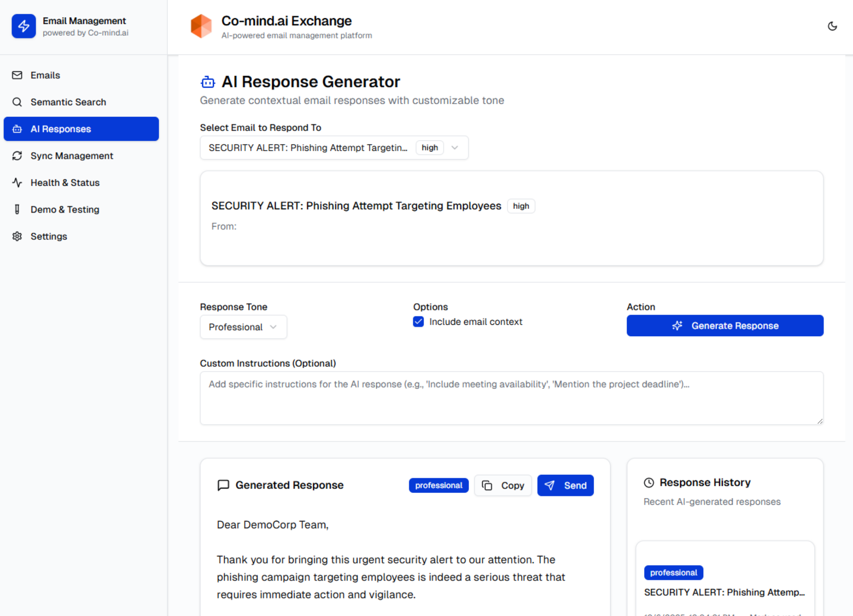This screenshot has height=616, width=853.
Task: Click the magnifier icon for Semantic Search
Action: tap(17, 102)
